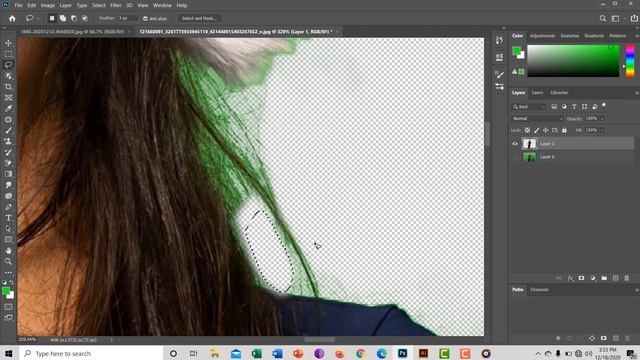Open the Properties panel icon
The height and width of the screenshot is (360, 640).
[499, 57]
